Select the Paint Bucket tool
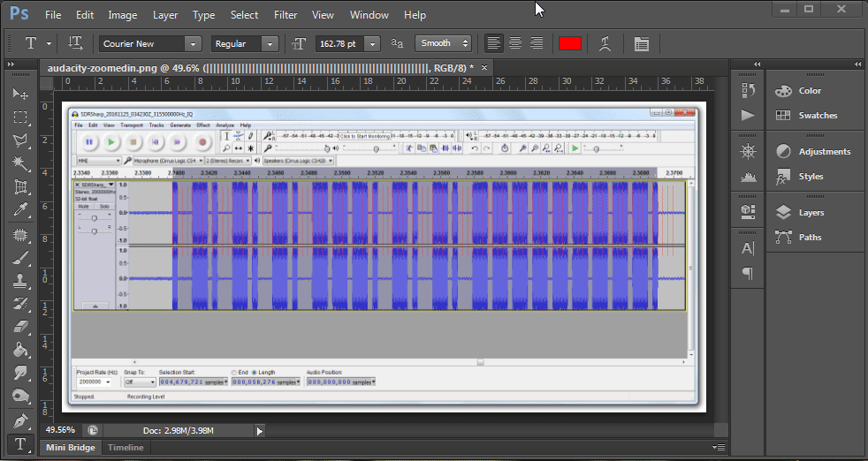Image resolution: width=868 pixels, height=461 pixels. point(20,350)
